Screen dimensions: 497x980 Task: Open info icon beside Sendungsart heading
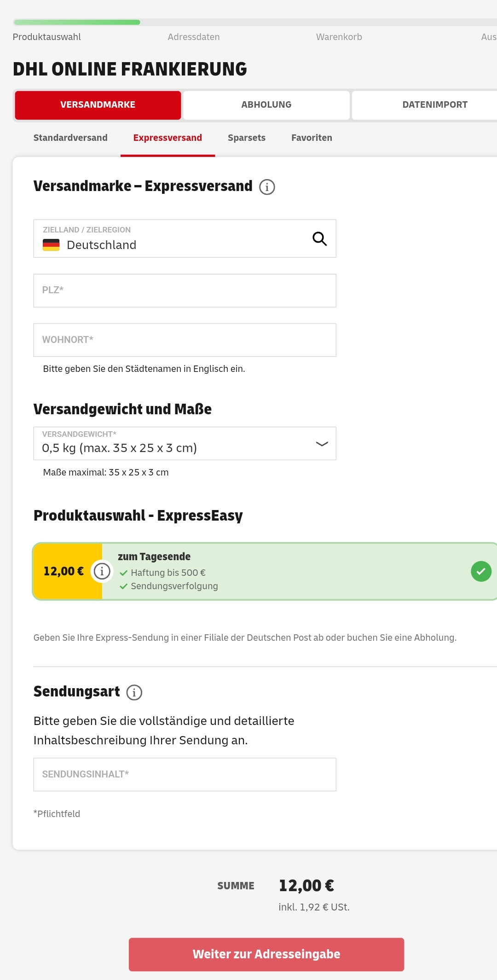tap(134, 692)
